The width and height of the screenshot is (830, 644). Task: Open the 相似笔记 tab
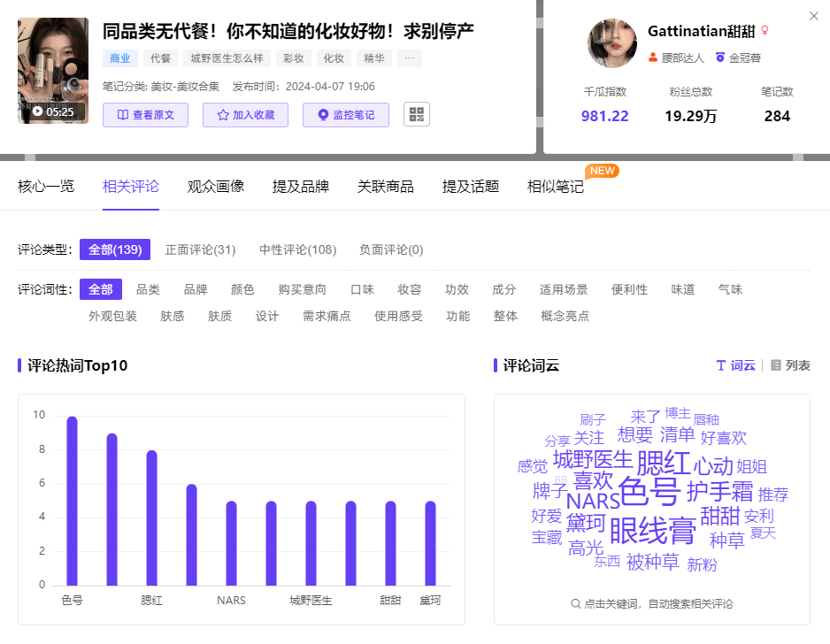pos(556,187)
